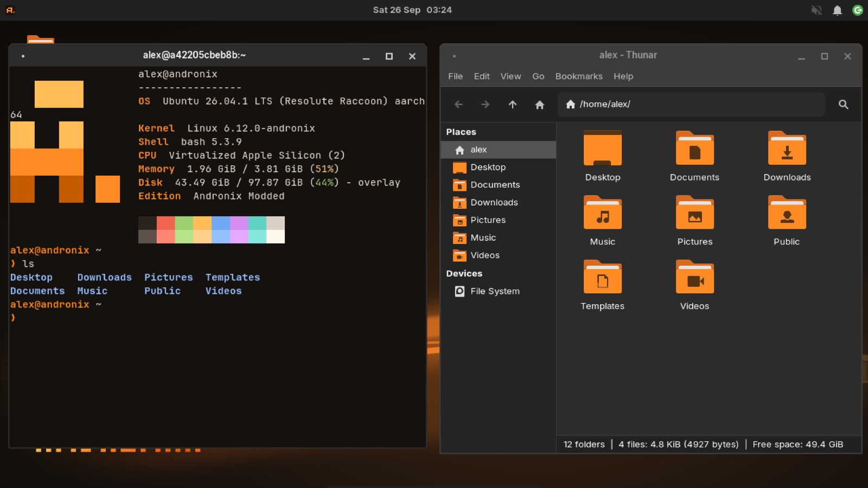This screenshot has width=868, height=488.
Task: Click Templates text in terminal ls output
Action: tap(233, 277)
